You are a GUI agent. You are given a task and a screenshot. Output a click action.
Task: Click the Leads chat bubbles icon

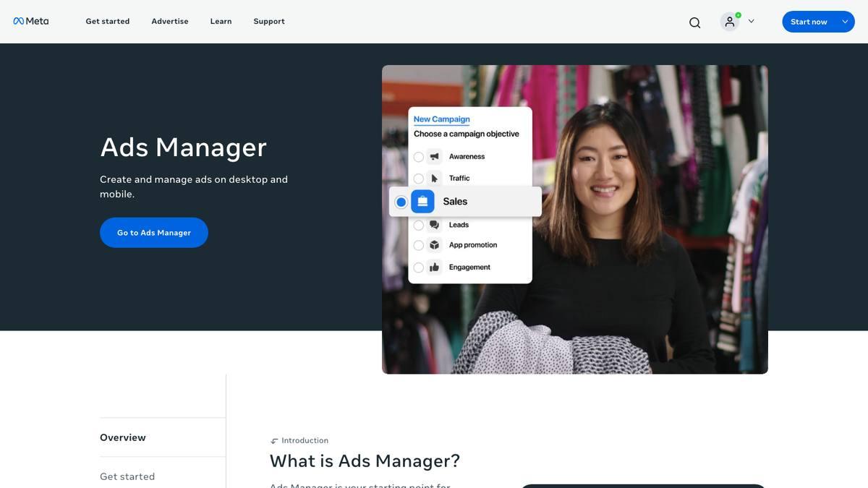435,225
